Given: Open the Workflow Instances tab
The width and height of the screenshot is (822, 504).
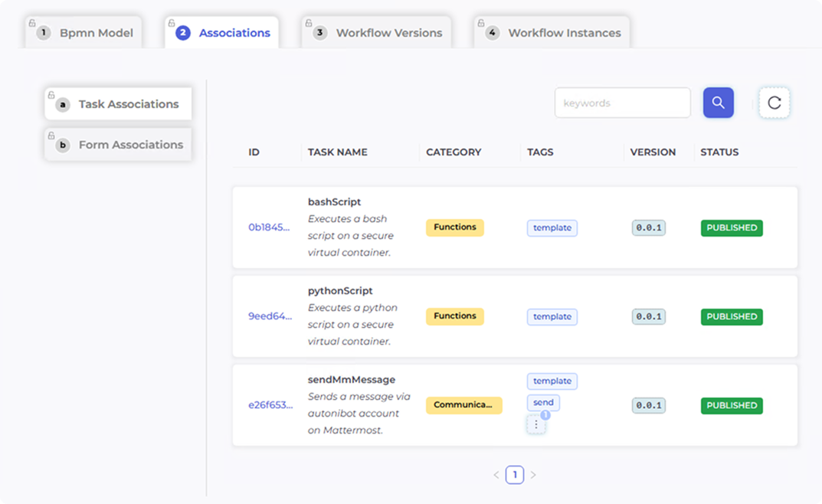Looking at the screenshot, I should point(552,33).
